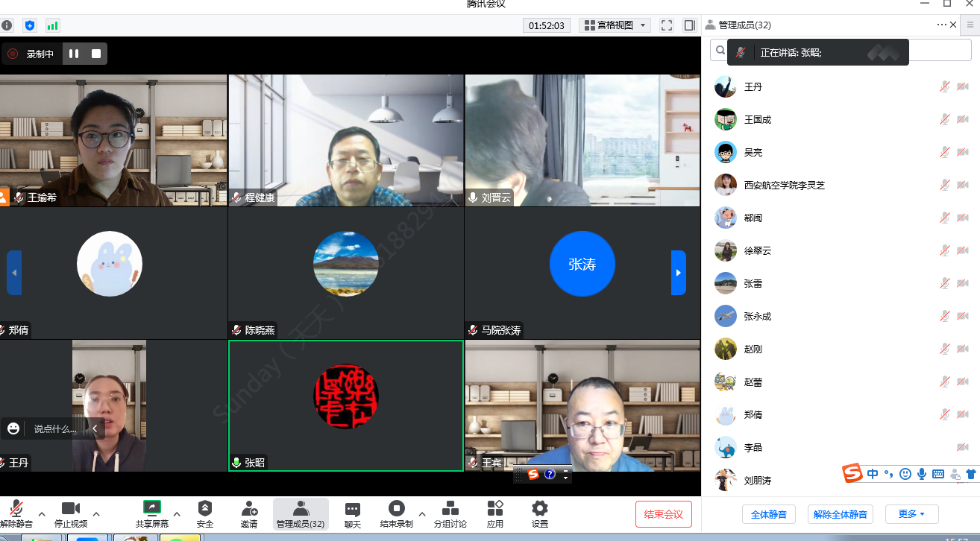Open 分组讨论 breakout rooms
980x541 pixels.
click(450, 513)
